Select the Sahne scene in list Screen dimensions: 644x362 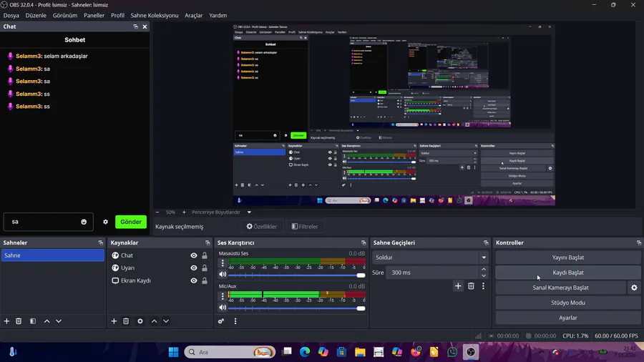[52, 255]
